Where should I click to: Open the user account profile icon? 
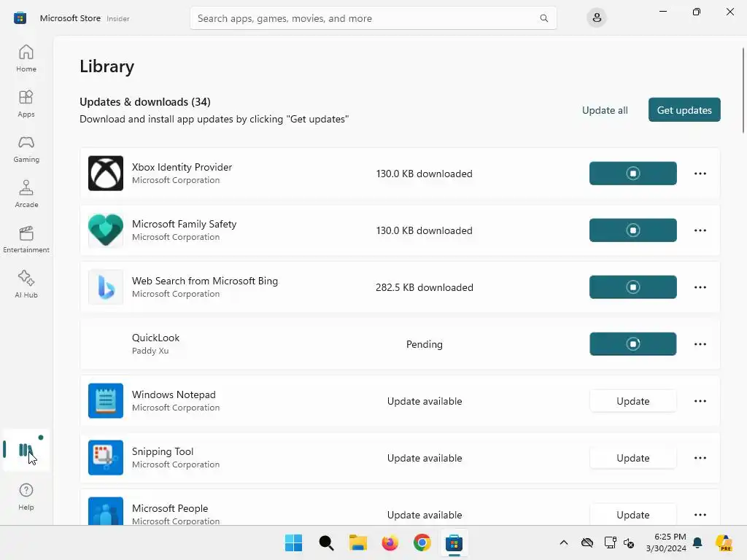pyautogui.click(x=597, y=18)
